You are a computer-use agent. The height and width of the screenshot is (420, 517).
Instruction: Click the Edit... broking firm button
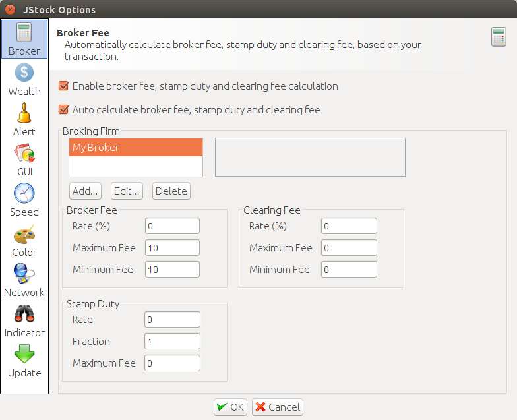(127, 191)
